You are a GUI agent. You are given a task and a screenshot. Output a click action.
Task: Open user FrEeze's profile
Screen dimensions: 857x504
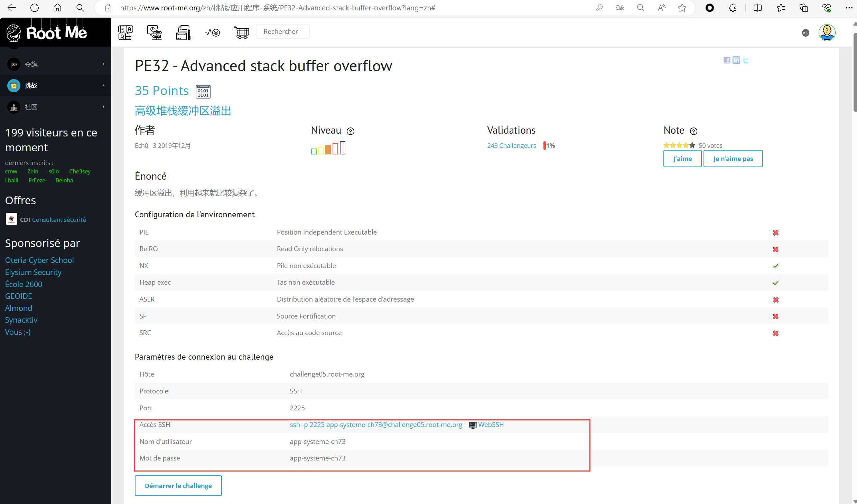pos(37,180)
